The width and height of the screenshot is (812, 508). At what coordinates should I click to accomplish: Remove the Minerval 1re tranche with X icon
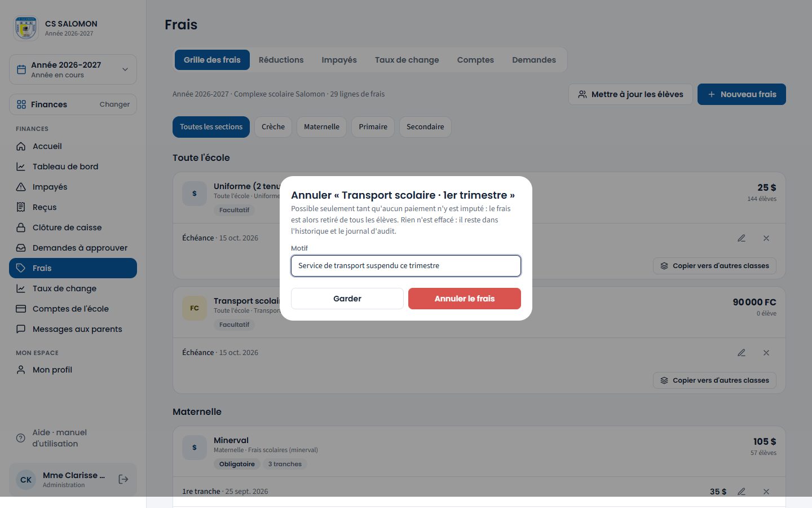(x=766, y=492)
